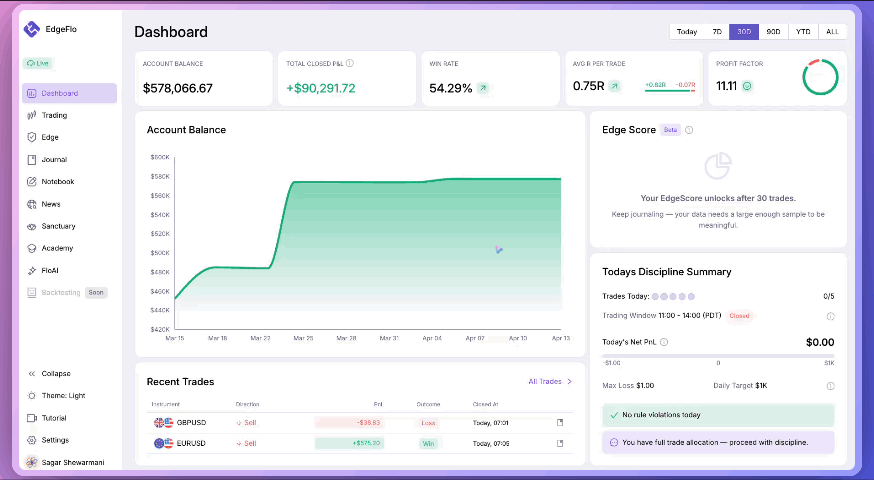874x480 pixels.
Task: Open the journal icon for GBPUSD trade
Action: pos(560,423)
